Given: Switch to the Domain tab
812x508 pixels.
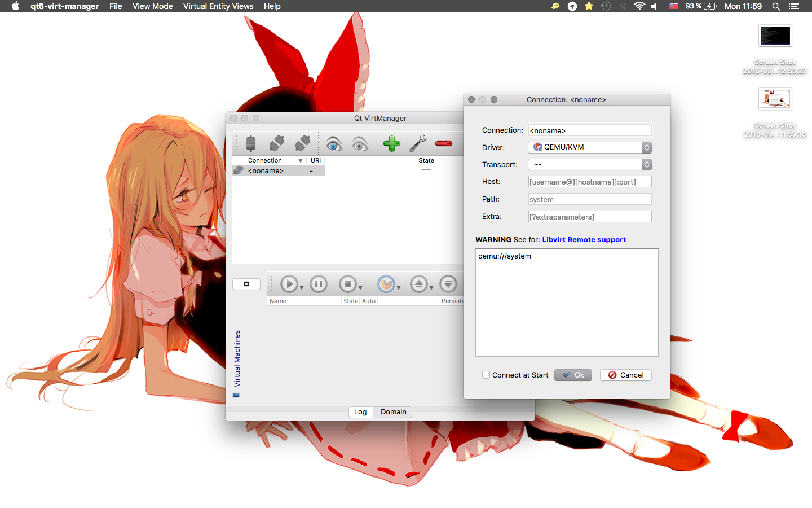Looking at the screenshot, I should point(394,412).
